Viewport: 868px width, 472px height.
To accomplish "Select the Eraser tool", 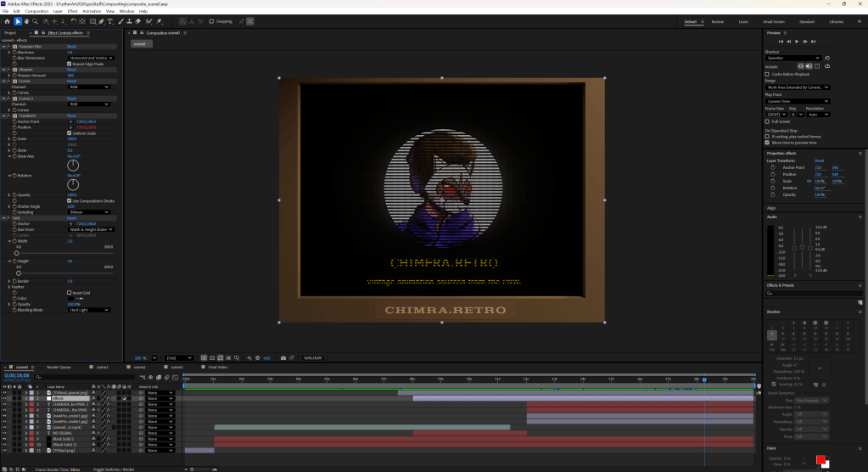I will click(x=137, y=21).
